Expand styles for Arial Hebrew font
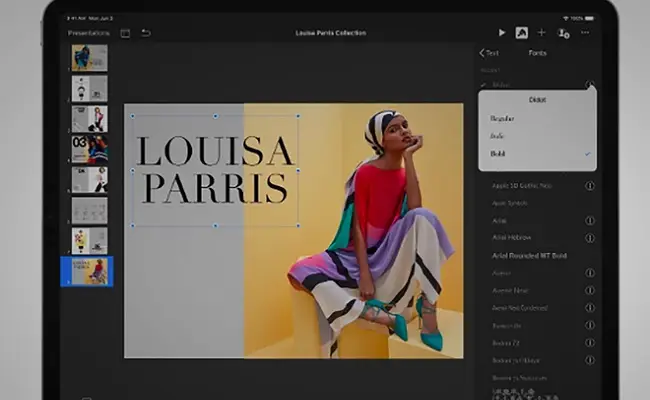Image resolution: width=650 pixels, height=400 pixels. point(590,238)
